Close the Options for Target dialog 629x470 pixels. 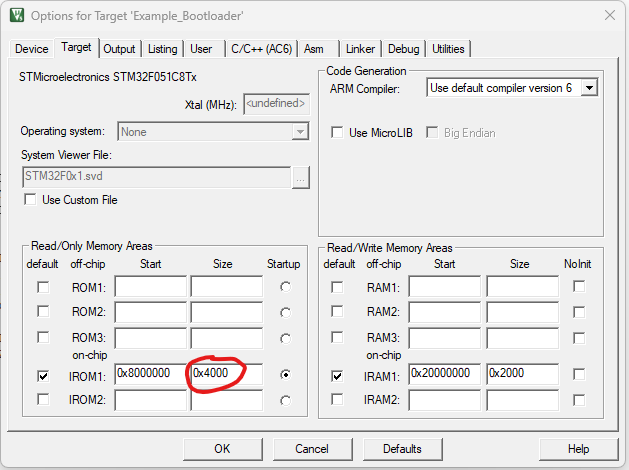610,16
